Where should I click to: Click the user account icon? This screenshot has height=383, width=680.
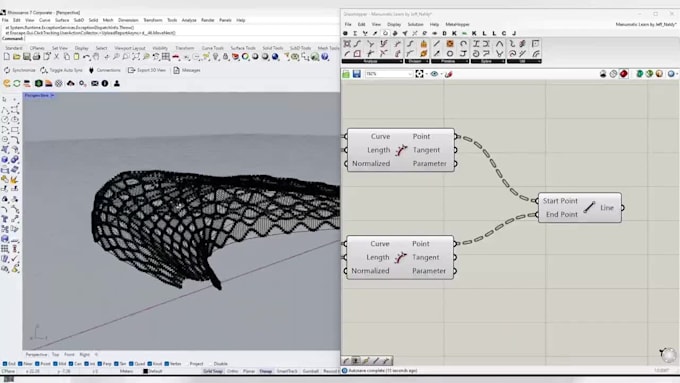(117, 83)
